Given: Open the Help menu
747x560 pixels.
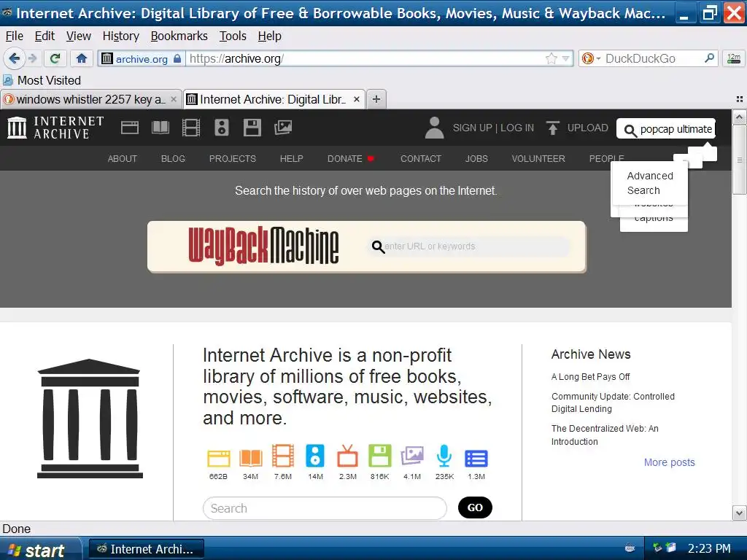Looking at the screenshot, I should pyautogui.click(x=270, y=36).
